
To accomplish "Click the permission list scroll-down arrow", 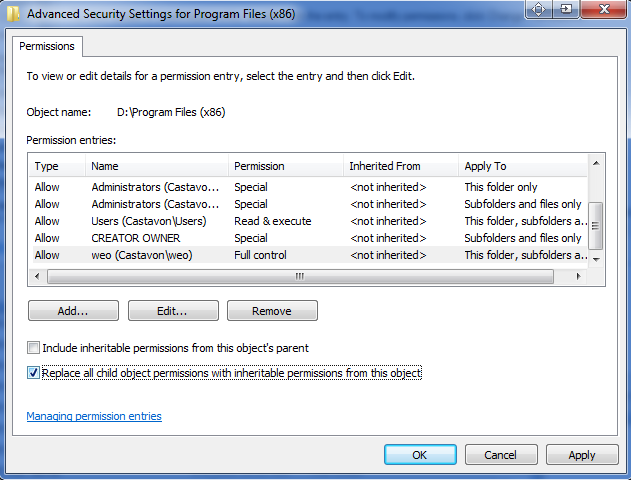I will (x=596, y=260).
